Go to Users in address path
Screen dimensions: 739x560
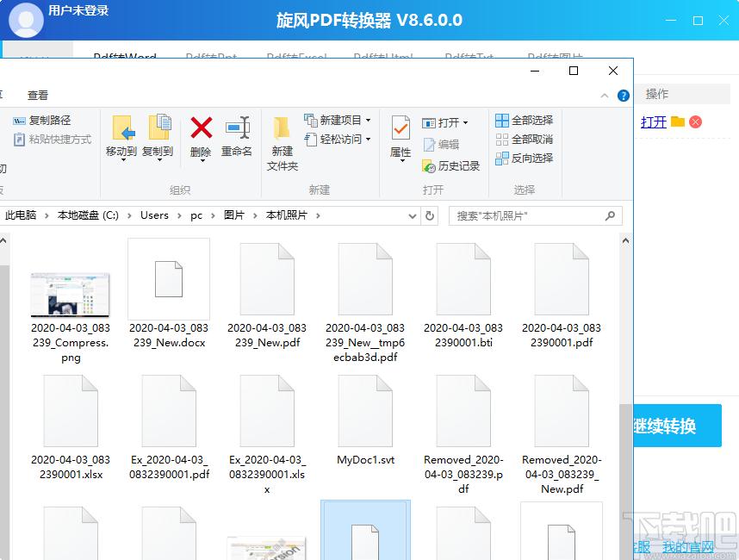click(154, 215)
